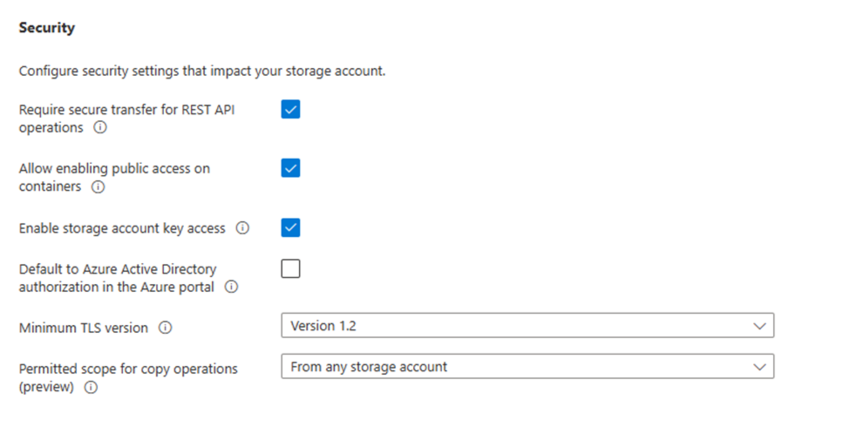The image size is (850, 427).
Task: Open the From any storage account dropdown
Action: 527,367
